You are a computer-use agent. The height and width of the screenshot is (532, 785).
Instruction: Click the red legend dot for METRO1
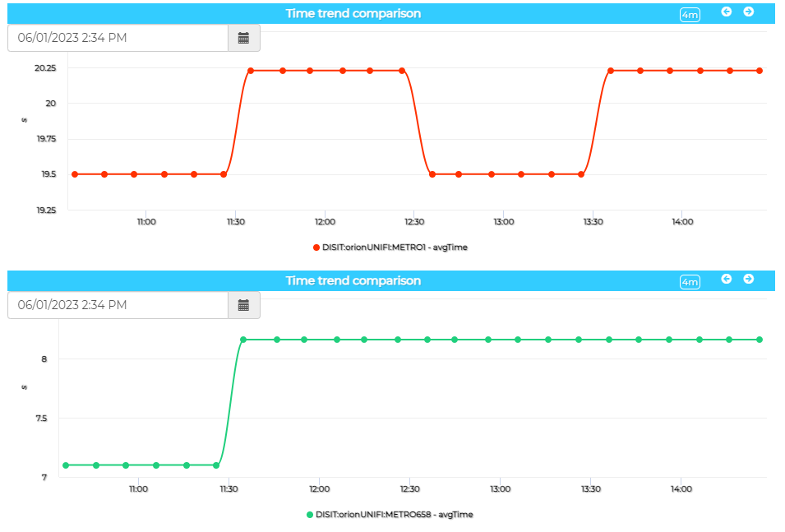(316, 247)
